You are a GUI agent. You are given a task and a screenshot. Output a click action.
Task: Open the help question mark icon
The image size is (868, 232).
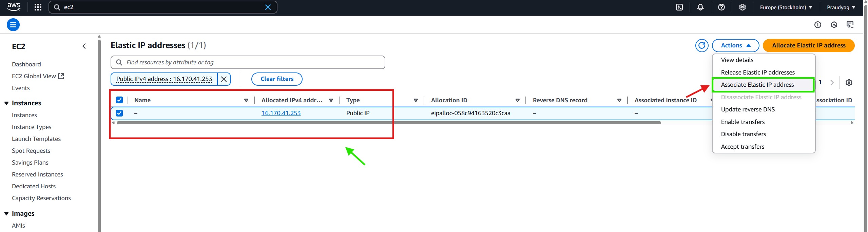tap(721, 7)
